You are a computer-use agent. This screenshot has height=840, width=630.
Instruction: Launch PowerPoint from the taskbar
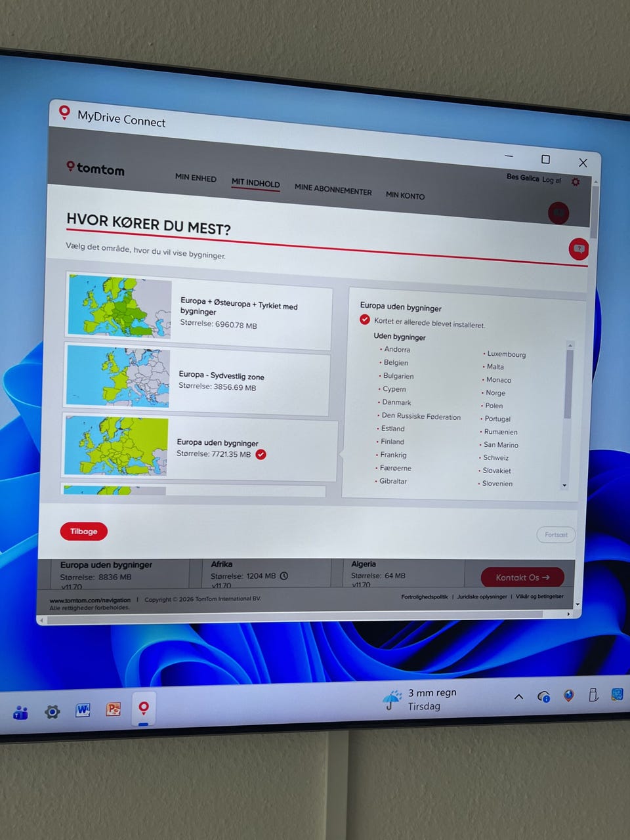tap(114, 709)
